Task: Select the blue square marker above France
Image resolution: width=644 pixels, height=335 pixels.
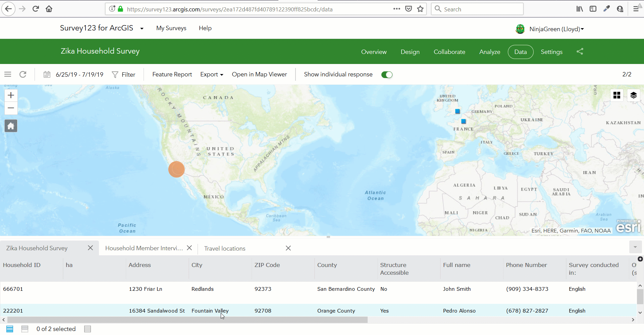Action: (464, 121)
